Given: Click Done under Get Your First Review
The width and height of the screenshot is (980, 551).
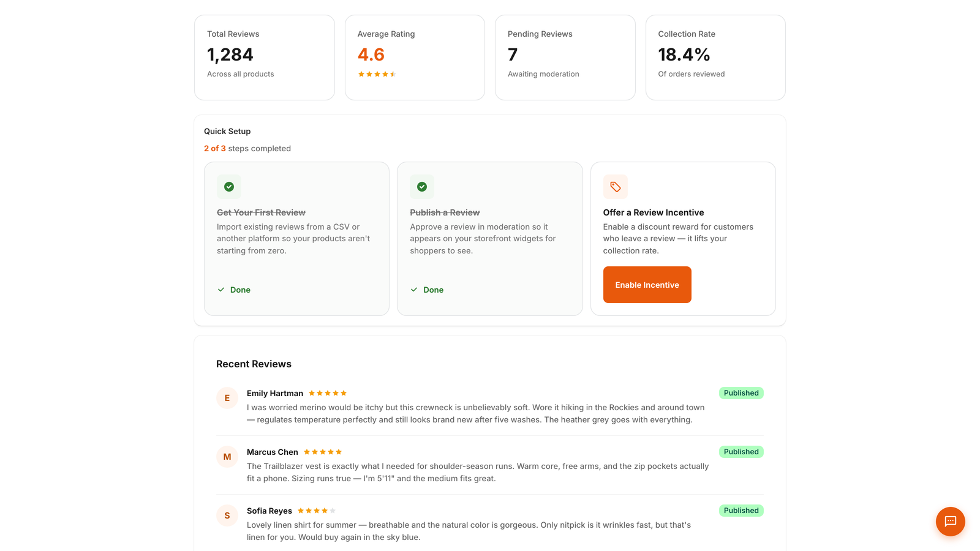Looking at the screenshot, I should (x=234, y=290).
